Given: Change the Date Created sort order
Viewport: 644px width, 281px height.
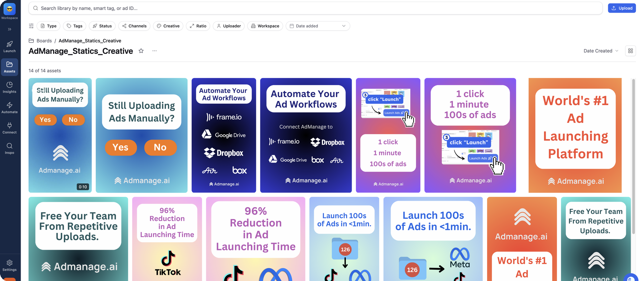Looking at the screenshot, I should [x=601, y=51].
